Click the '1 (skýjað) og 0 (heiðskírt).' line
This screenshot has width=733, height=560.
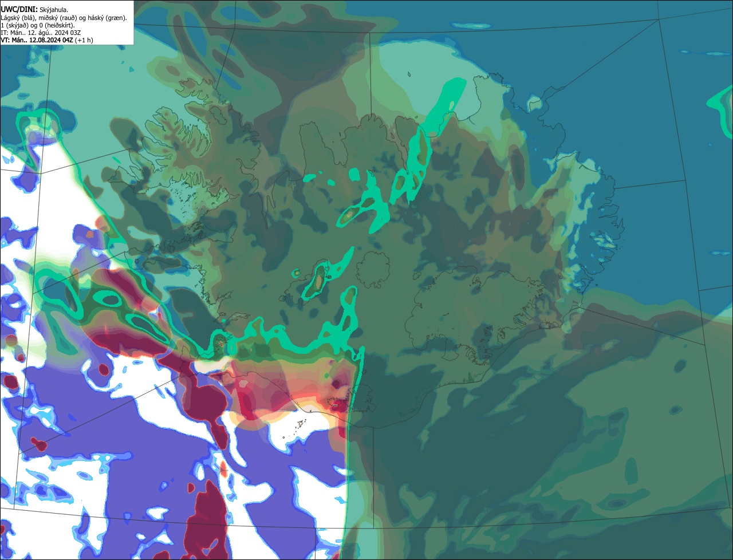38,25
